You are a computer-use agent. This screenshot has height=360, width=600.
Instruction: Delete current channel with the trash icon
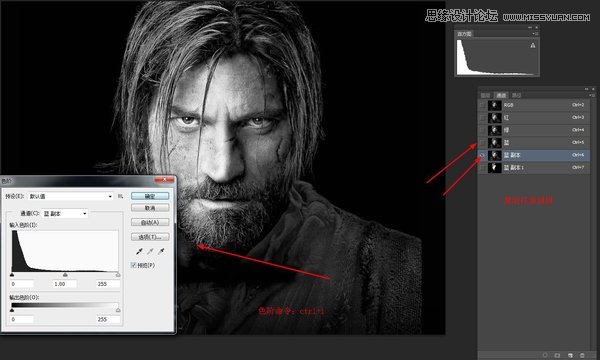tap(582, 355)
